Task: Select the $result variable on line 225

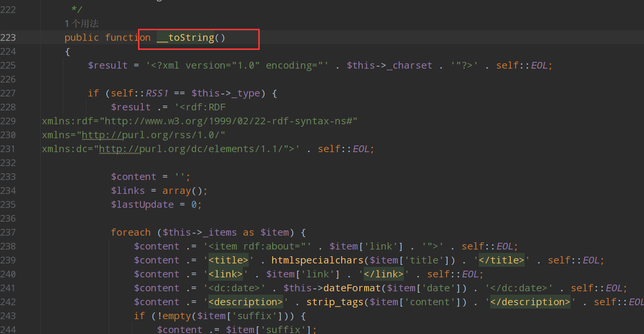Action: click(108, 65)
